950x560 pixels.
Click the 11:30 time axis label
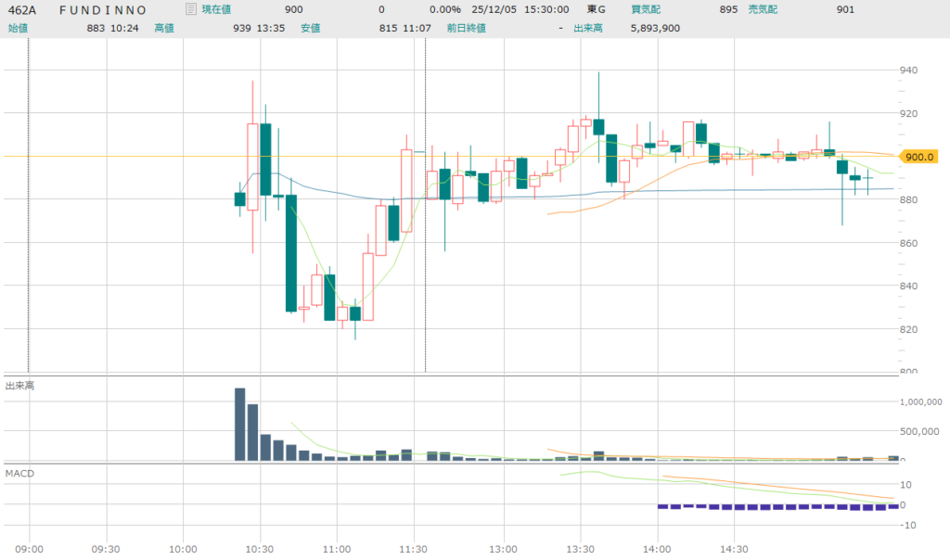[413, 548]
